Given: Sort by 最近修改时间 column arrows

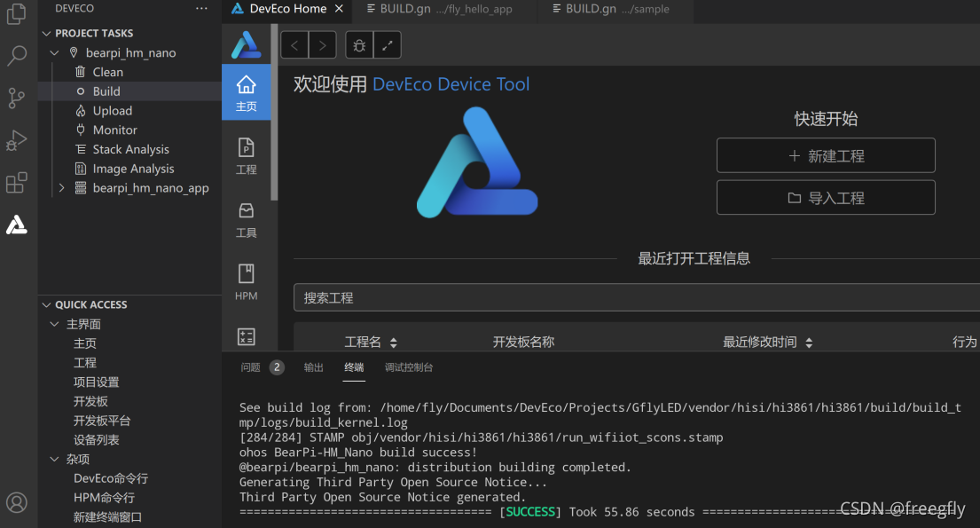Looking at the screenshot, I should coord(809,343).
